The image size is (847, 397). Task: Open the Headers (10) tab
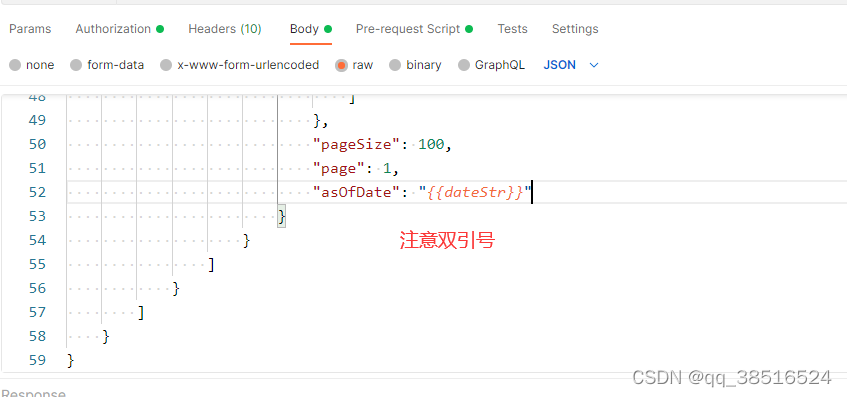[225, 29]
